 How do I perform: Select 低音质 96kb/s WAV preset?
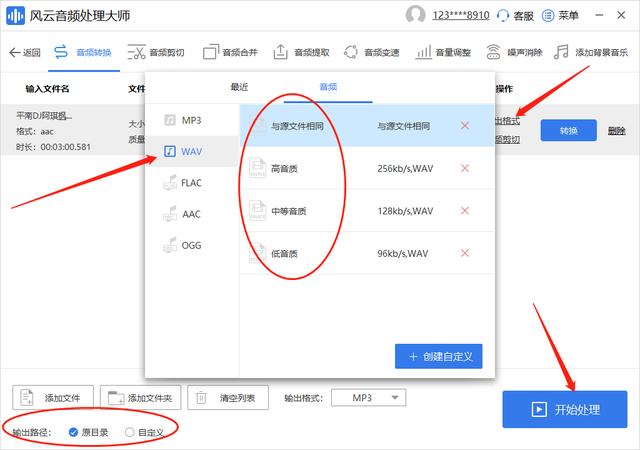(x=367, y=253)
